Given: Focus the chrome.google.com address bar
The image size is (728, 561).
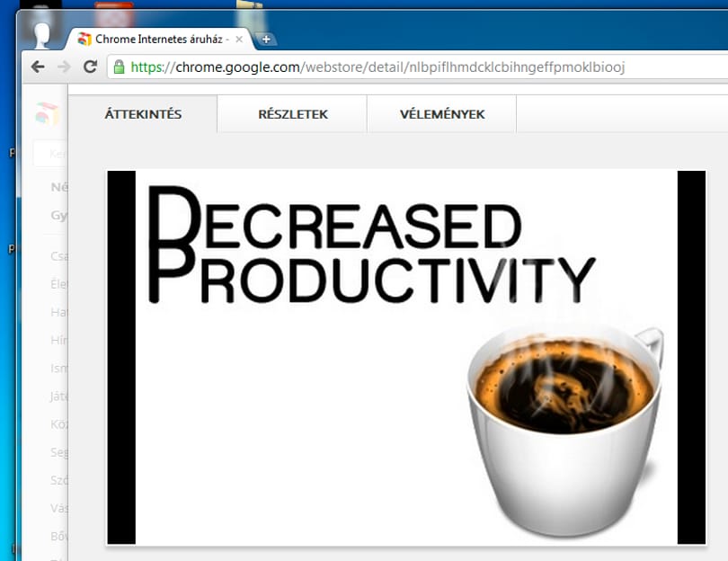Looking at the screenshot, I should tap(418, 67).
